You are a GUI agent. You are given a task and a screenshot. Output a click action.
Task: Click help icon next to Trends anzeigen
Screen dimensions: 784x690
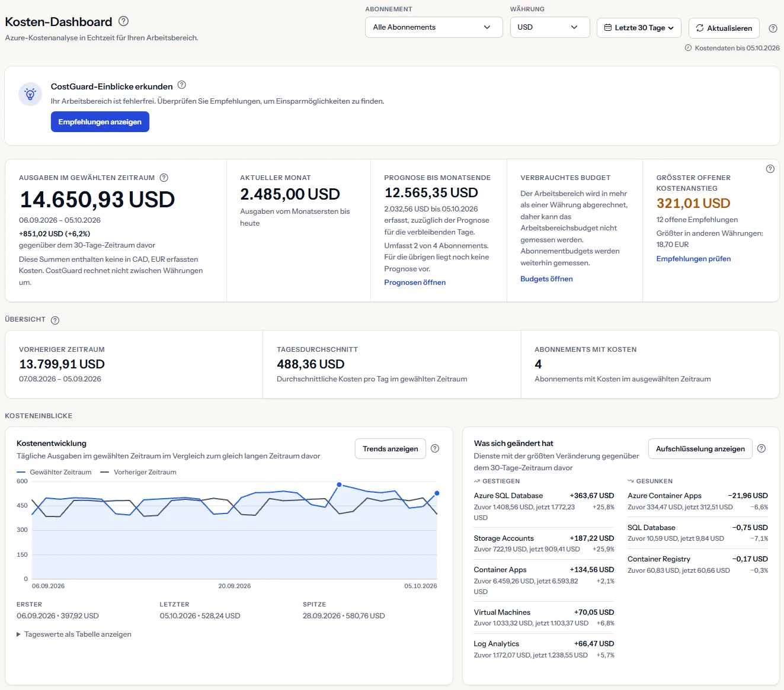(435, 448)
